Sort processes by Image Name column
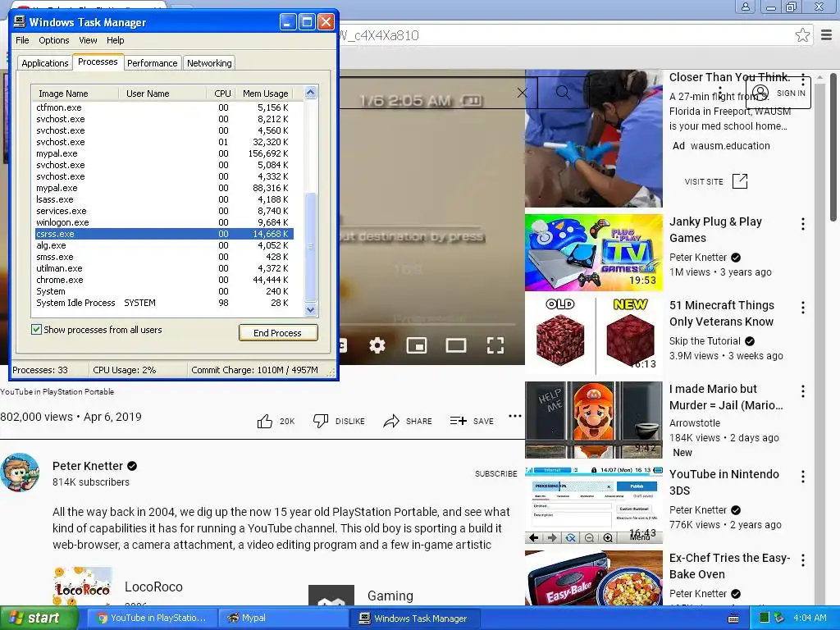 tap(75, 94)
